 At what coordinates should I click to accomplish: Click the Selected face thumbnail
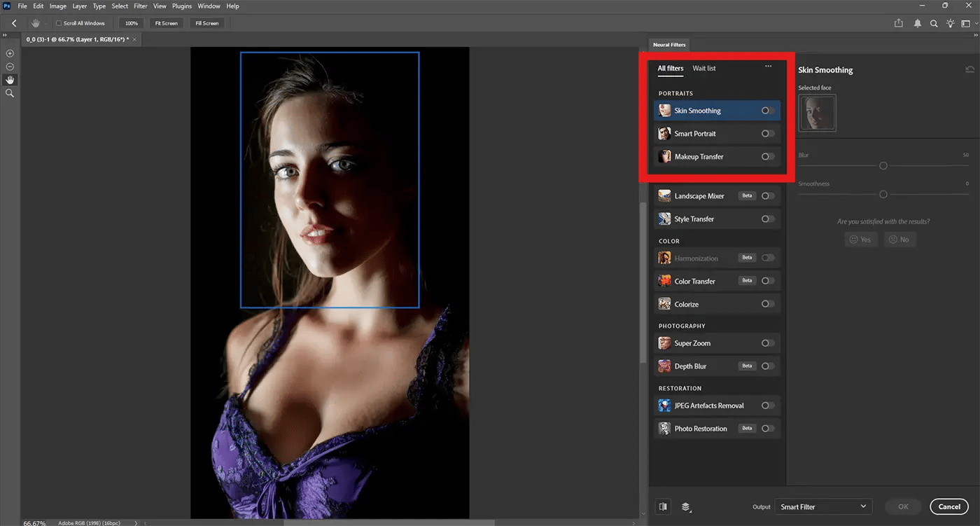pos(817,113)
